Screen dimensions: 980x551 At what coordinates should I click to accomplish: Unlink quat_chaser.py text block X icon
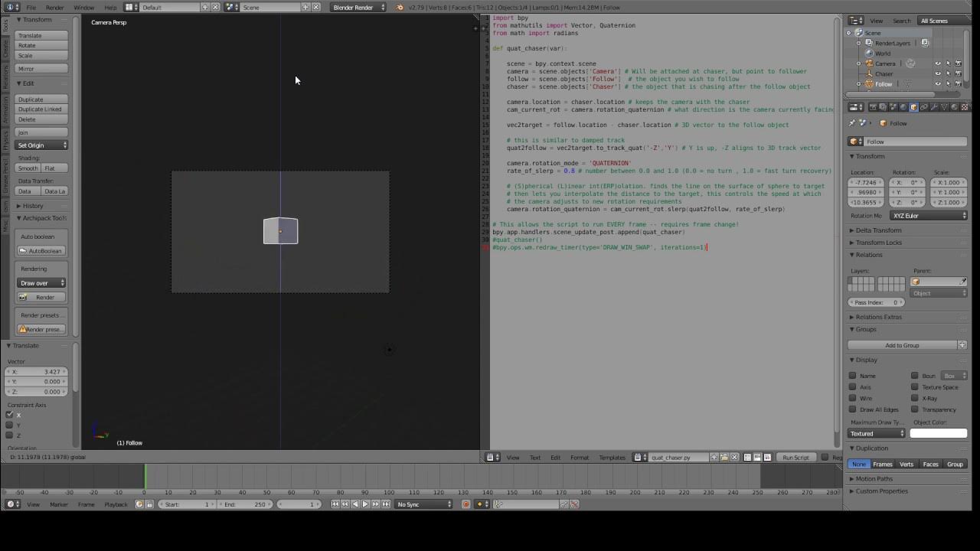(x=734, y=458)
